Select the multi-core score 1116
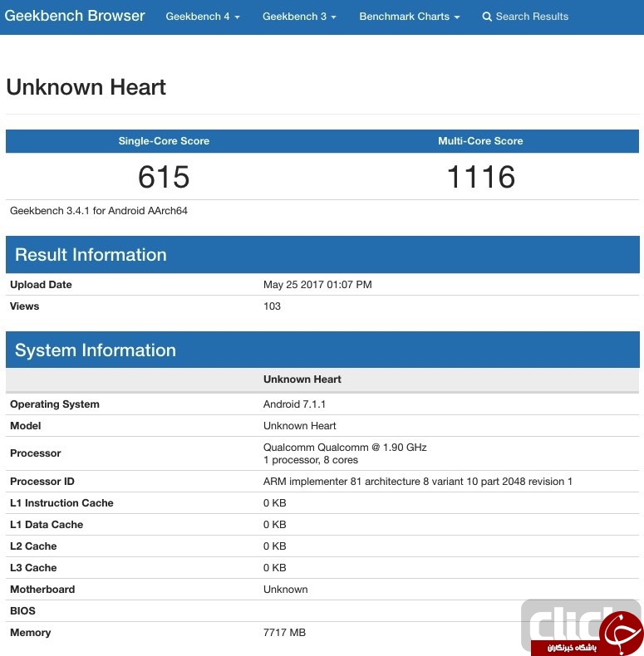 480,177
